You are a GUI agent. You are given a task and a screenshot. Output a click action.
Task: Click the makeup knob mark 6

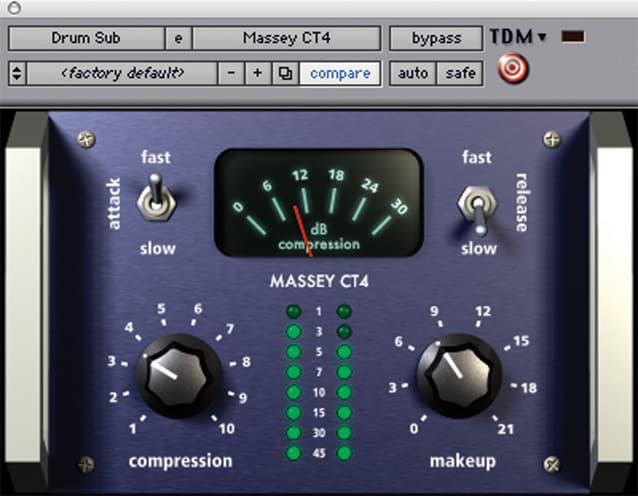398,341
